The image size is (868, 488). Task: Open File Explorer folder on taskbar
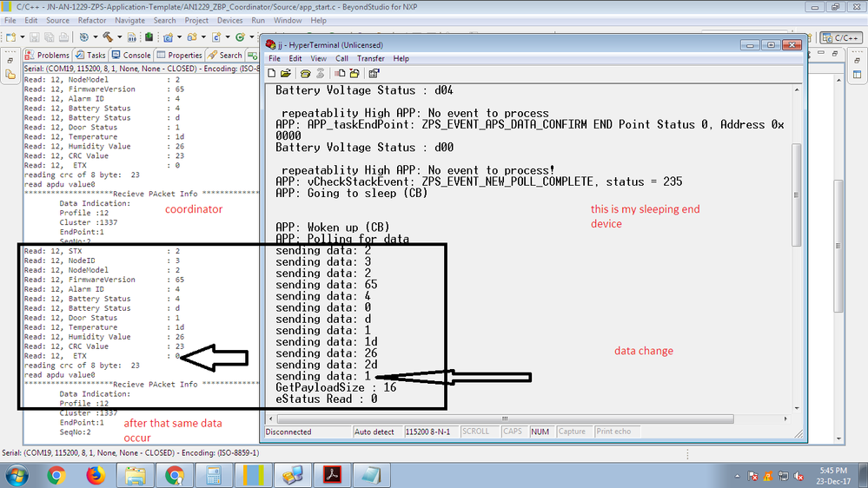click(135, 475)
